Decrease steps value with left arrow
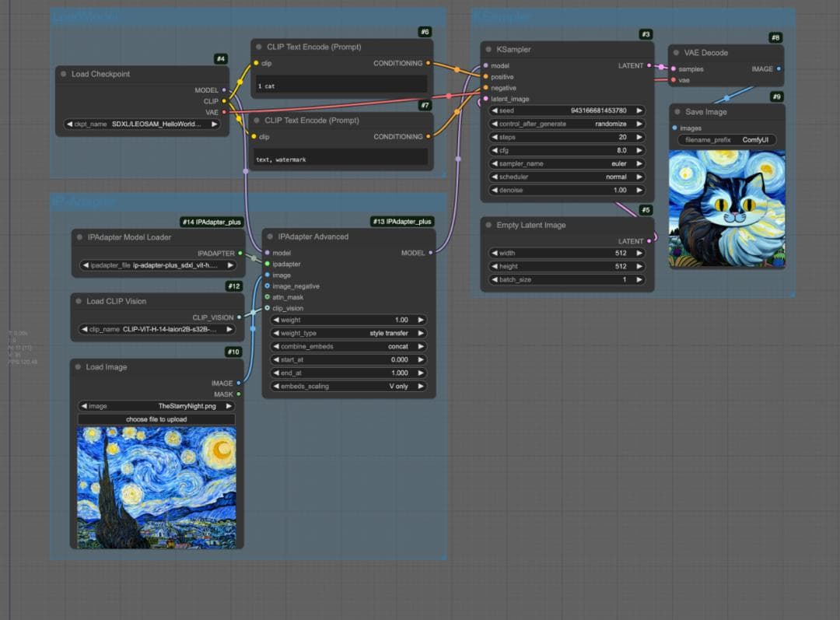840x620 pixels. tap(495, 137)
